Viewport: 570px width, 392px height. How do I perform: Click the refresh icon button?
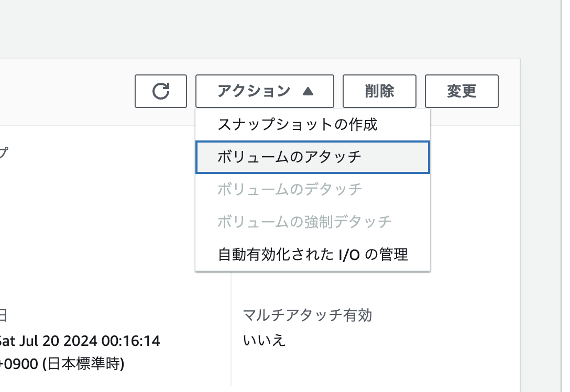160,91
